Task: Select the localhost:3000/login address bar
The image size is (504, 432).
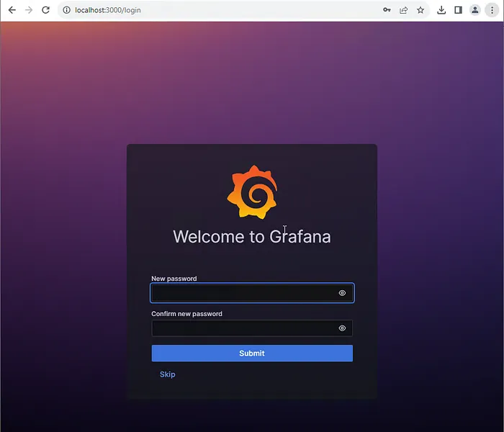Action: pos(216,10)
